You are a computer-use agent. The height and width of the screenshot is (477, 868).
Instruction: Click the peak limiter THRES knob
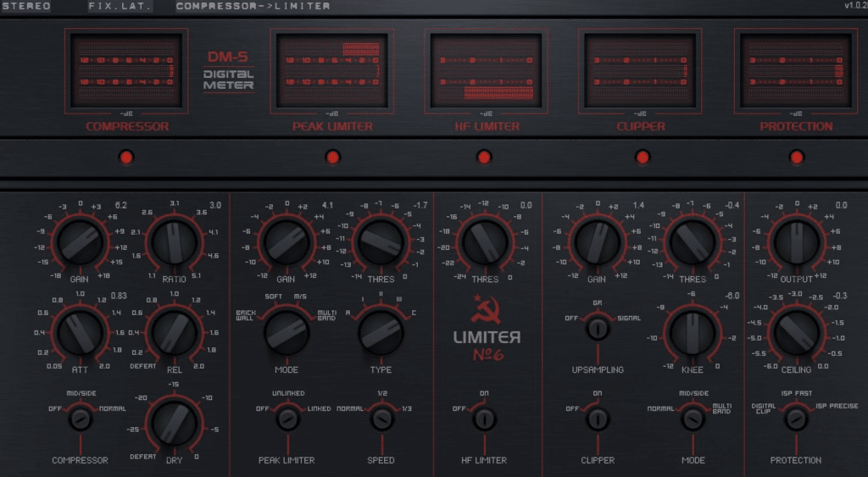[x=381, y=242]
